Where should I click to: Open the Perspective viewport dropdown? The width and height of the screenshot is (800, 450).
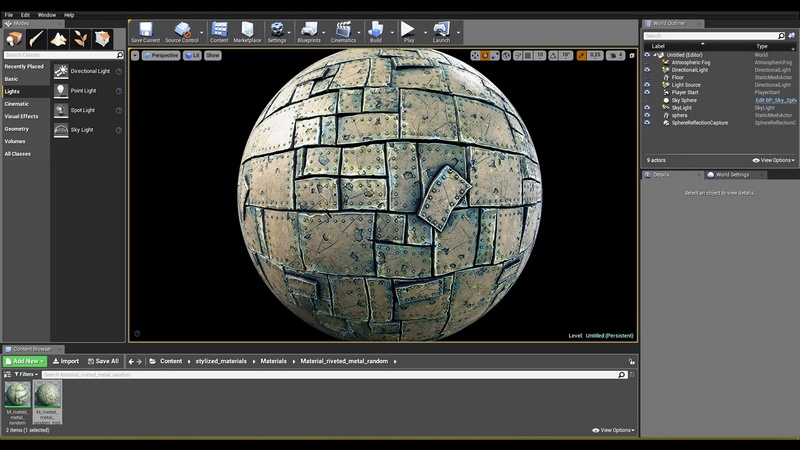[160, 55]
